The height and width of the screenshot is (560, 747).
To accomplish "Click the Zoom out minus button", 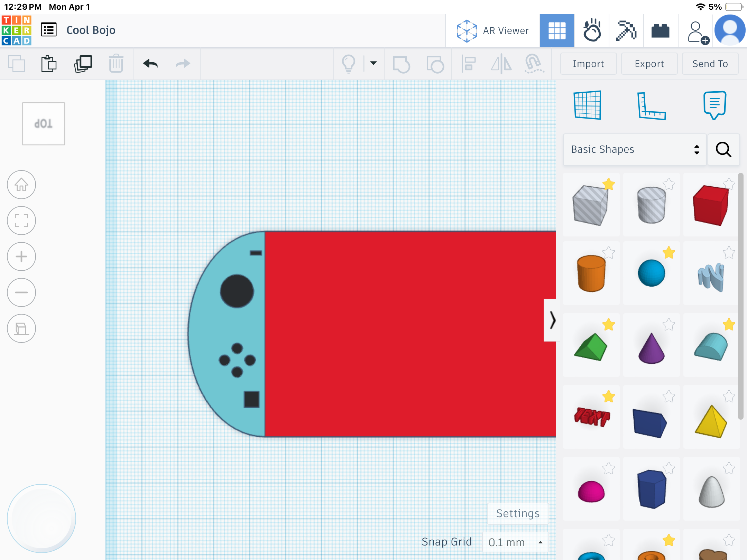I will pos(21,292).
